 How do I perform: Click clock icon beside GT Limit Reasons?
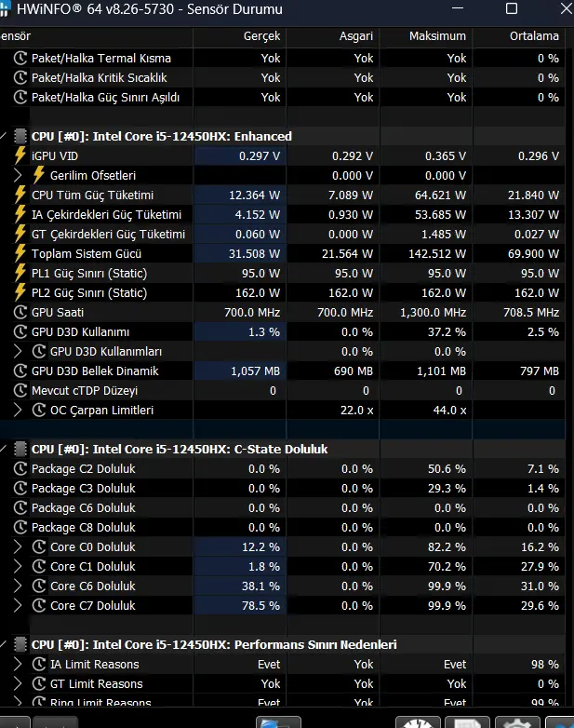click(39, 683)
